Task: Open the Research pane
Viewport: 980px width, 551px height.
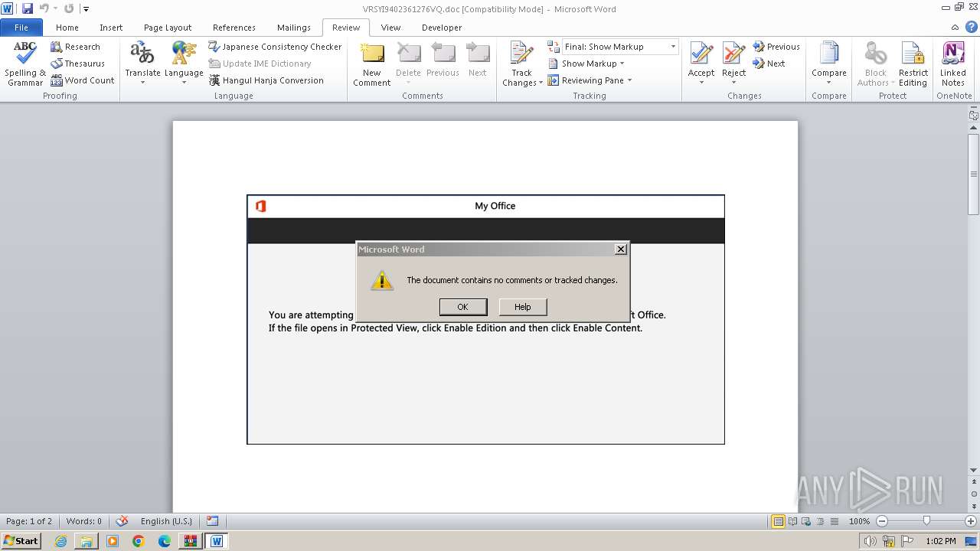Action: pyautogui.click(x=75, y=47)
